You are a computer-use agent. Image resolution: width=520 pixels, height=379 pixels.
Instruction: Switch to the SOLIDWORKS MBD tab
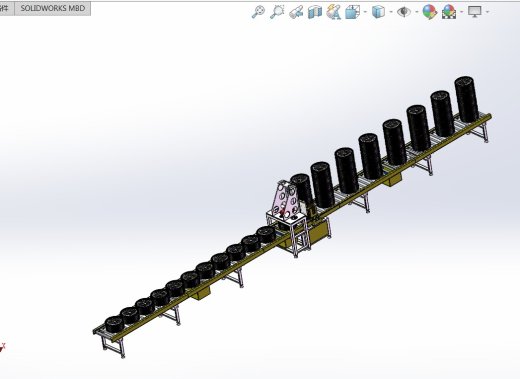pos(53,8)
